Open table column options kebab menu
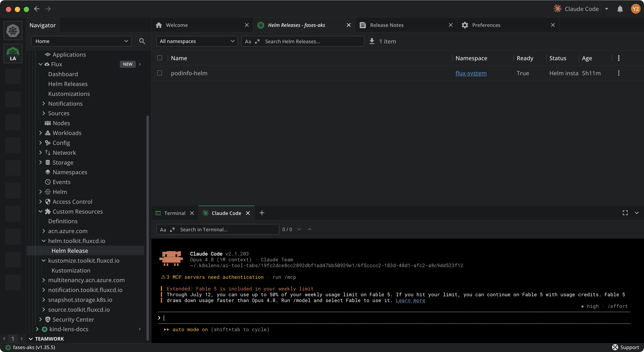Viewport: 644px width, 352px height. pos(619,58)
